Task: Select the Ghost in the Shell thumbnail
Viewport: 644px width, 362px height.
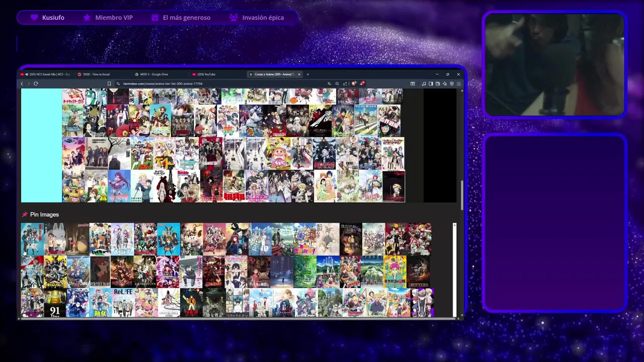Action: (x=169, y=303)
